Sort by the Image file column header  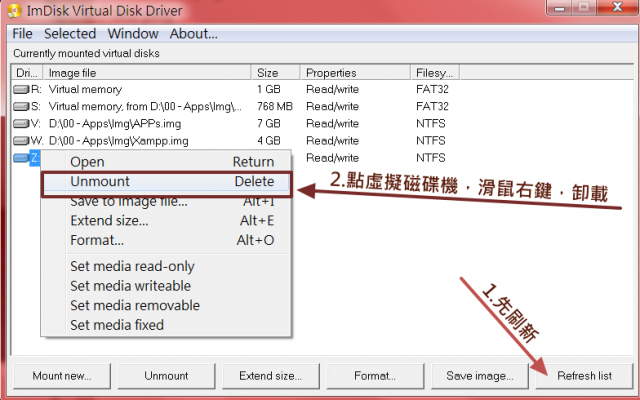(147, 73)
